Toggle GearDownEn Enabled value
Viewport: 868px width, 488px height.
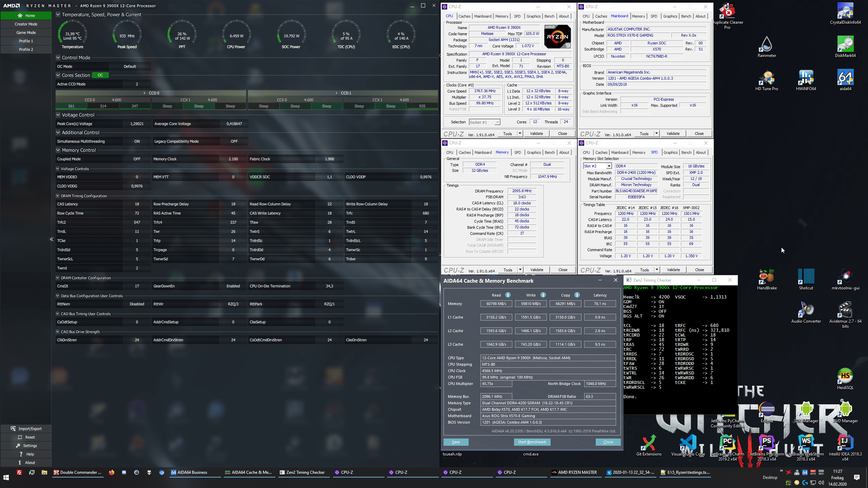tap(233, 286)
